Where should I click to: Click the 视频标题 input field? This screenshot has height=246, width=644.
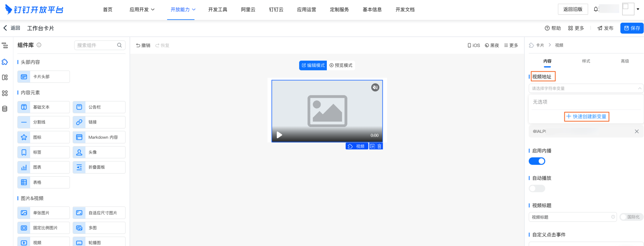(573, 217)
